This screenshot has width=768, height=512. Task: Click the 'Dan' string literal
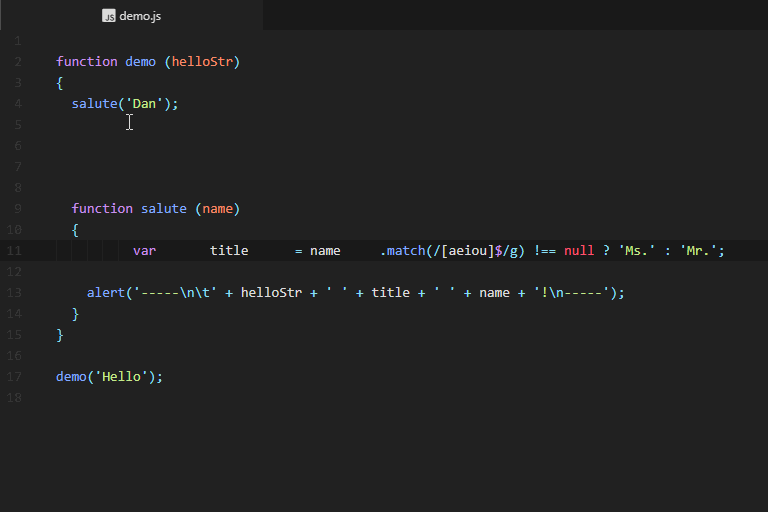tap(144, 104)
